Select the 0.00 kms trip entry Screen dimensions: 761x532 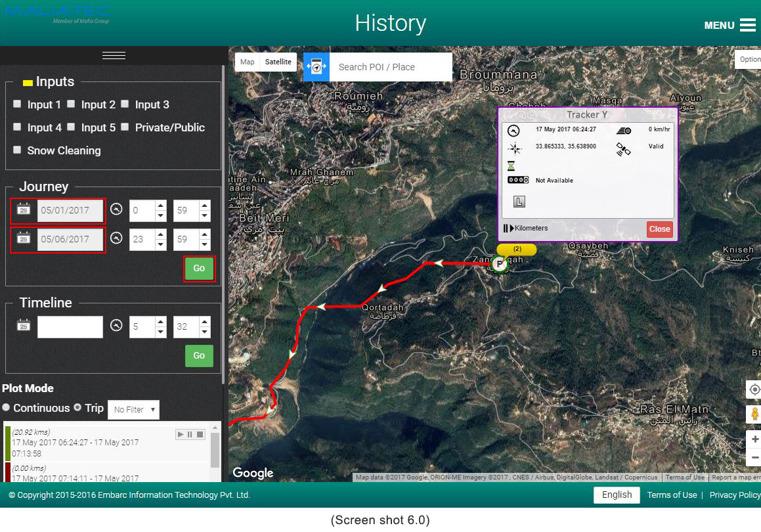[x=107, y=473]
